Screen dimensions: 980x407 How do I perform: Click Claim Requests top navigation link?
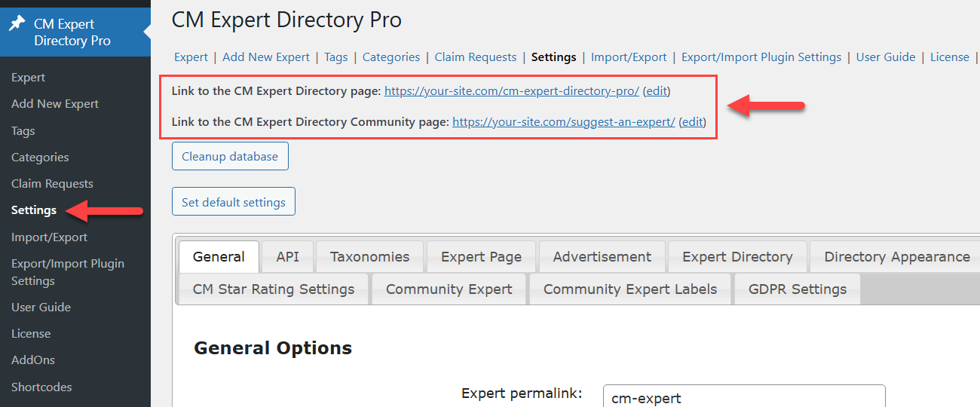tap(476, 57)
